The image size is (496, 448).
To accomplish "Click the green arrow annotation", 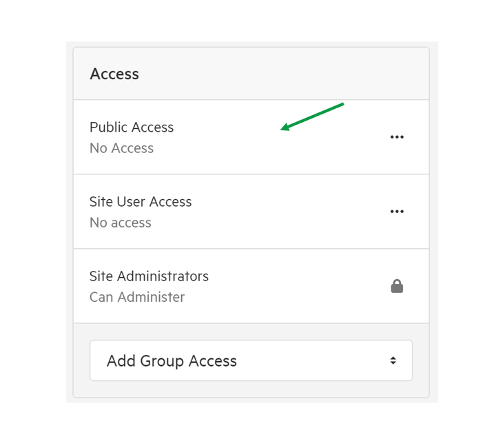I will coord(312,116).
